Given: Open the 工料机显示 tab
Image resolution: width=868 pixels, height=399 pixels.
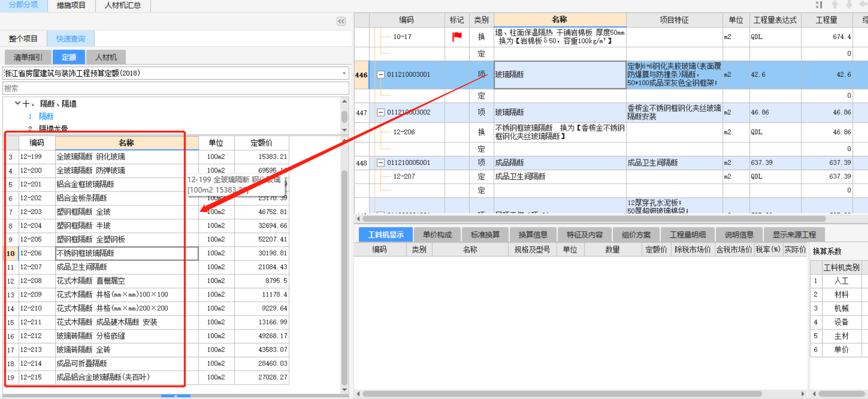Looking at the screenshot, I should point(386,235).
